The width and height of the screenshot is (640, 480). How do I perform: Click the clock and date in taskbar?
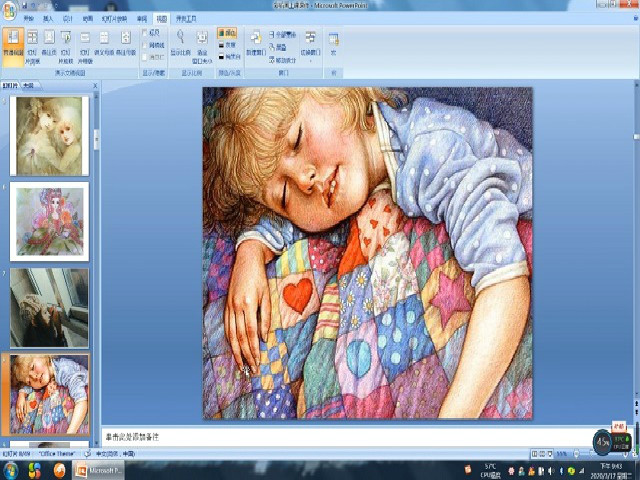click(x=611, y=471)
